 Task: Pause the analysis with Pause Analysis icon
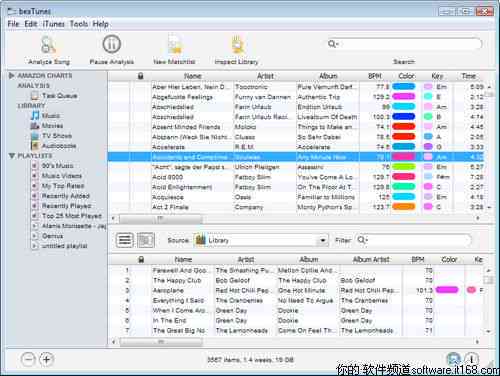(111, 44)
